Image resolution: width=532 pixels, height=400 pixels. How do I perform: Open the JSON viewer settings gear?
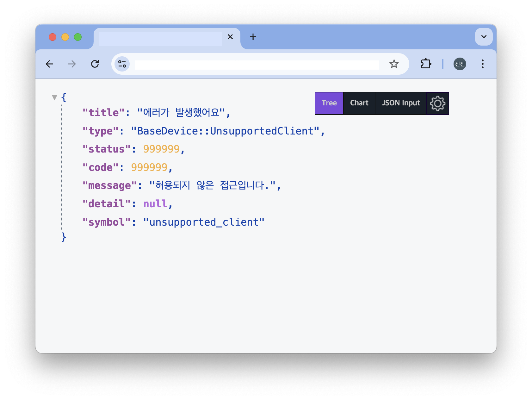438,103
